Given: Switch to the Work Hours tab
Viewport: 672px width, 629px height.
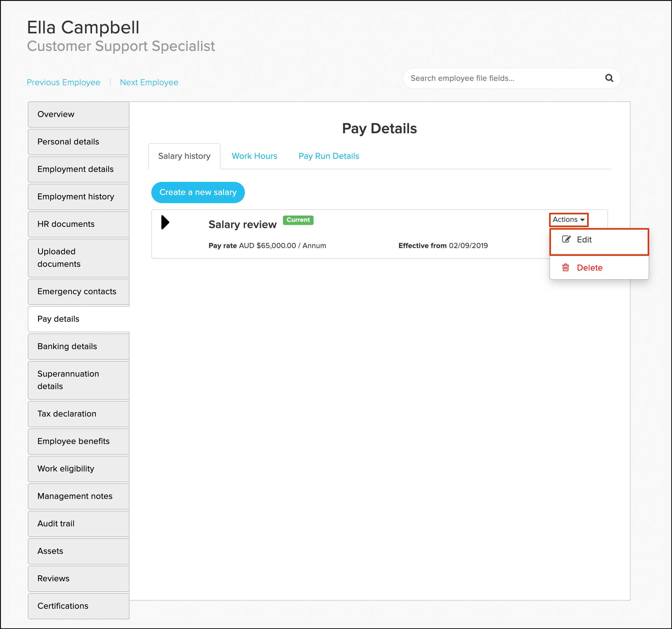Looking at the screenshot, I should (254, 156).
